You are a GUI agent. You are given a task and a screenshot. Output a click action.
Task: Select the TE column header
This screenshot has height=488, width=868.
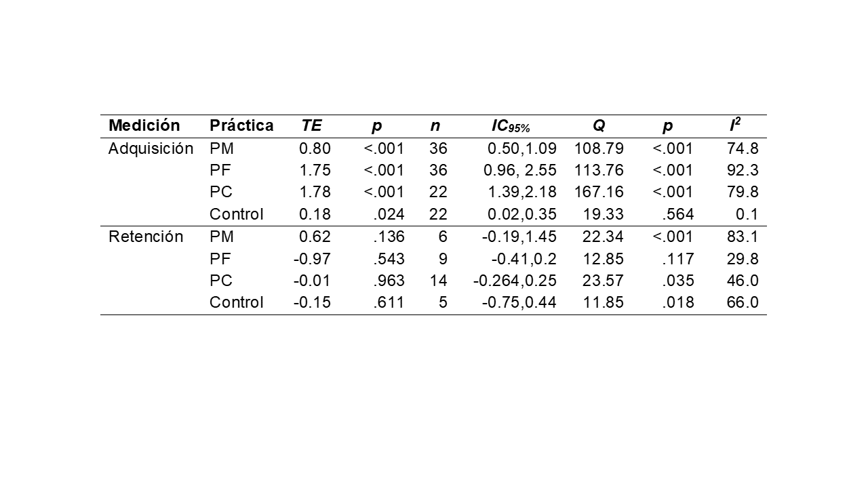(x=311, y=125)
